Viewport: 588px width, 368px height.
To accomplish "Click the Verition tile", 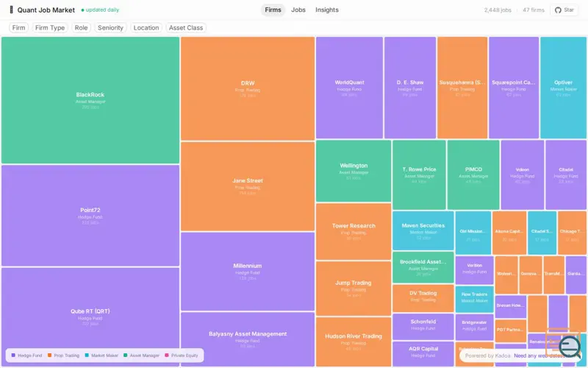I will pos(474,270).
